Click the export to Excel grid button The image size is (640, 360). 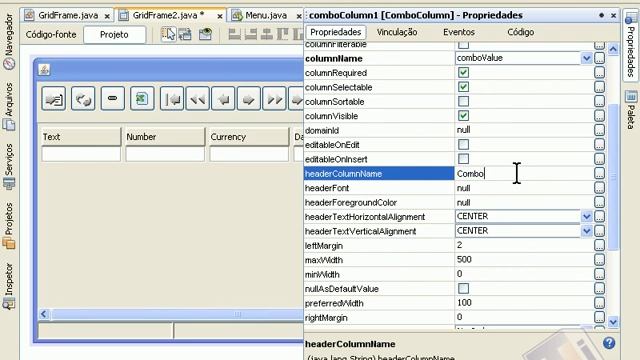coord(142,98)
